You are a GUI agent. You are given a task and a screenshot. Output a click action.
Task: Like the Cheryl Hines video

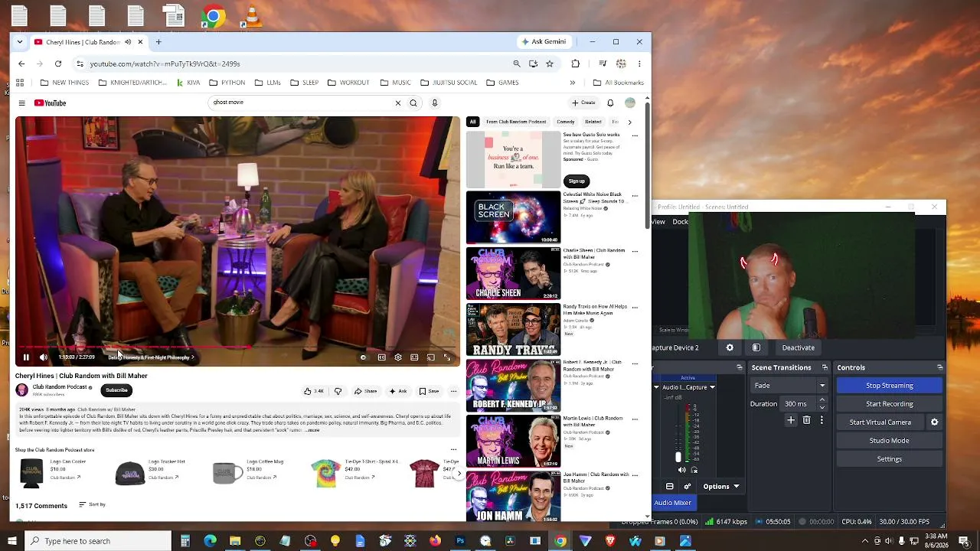(x=314, y=391)
